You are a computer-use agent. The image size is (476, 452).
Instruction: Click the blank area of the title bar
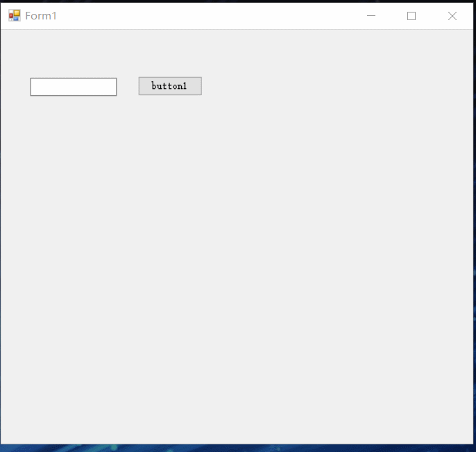tap(208, 15)
